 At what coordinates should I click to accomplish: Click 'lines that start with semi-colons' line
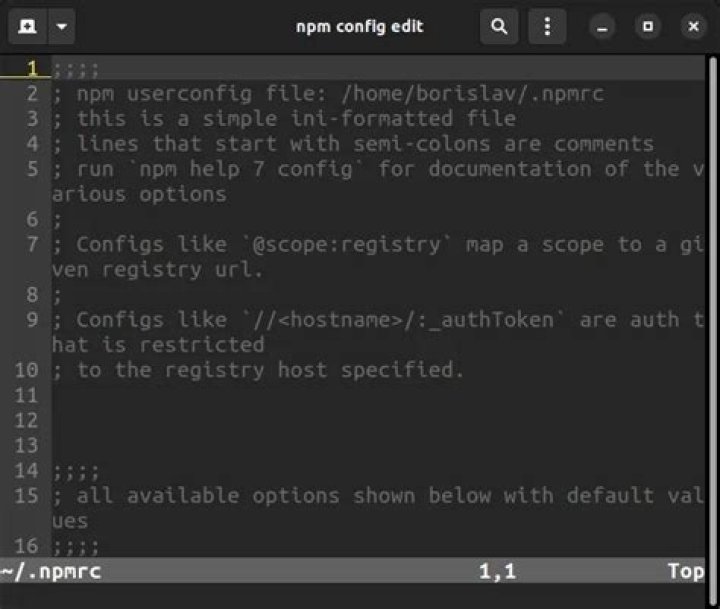pyautogui.click(x=353, y=144)
